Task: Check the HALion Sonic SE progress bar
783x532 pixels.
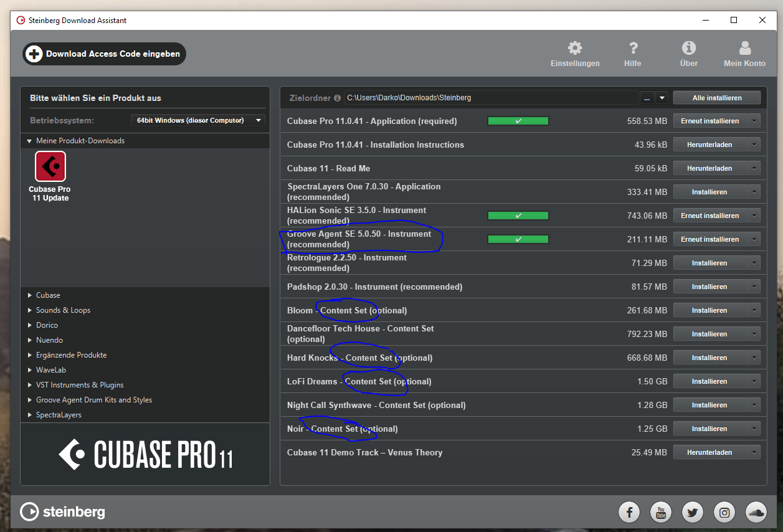Action: coord(518,215)
